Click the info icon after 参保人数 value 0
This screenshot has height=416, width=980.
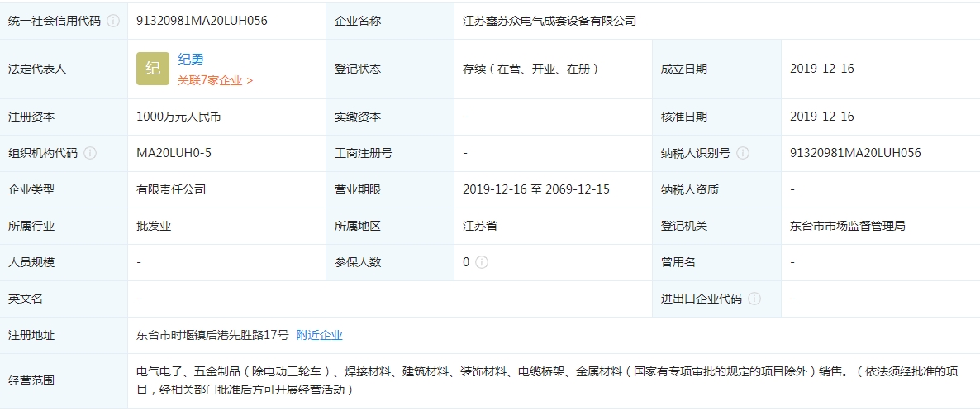(482, 262)
